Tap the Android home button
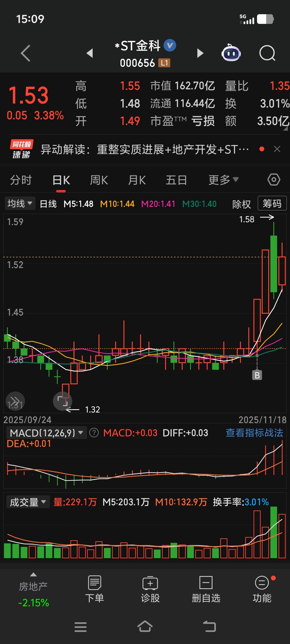 [145, 626]
